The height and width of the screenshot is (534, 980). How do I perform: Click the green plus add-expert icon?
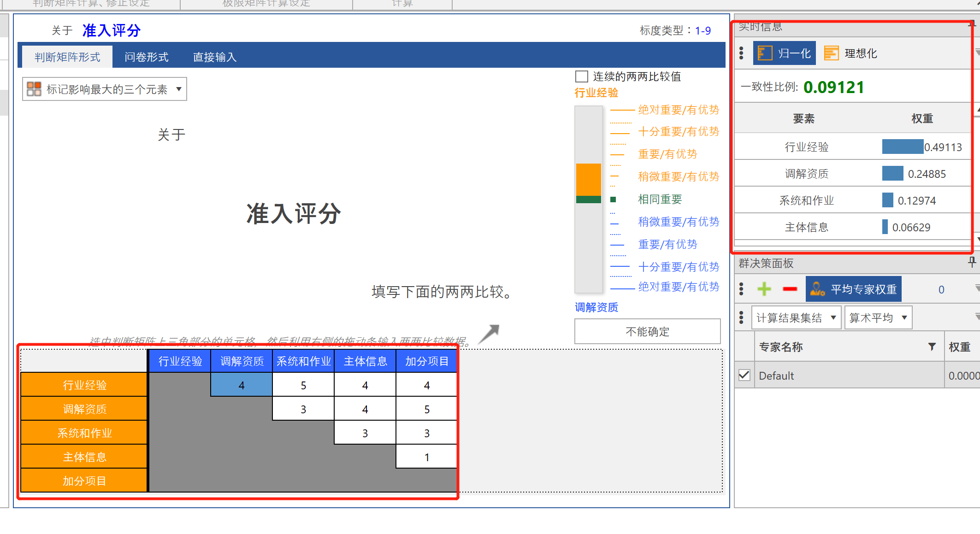tap(764, 289)
